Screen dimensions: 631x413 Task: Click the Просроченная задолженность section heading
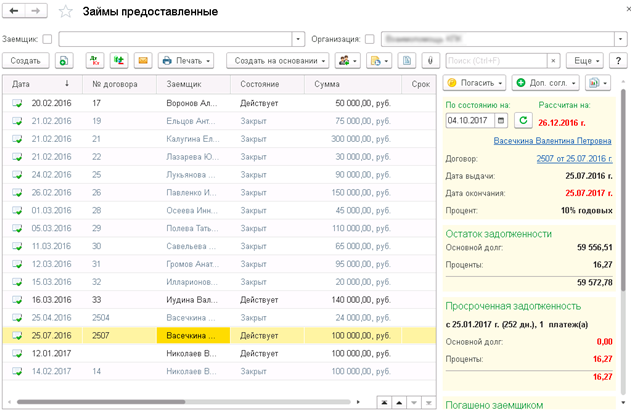click(x=513, y=306)
